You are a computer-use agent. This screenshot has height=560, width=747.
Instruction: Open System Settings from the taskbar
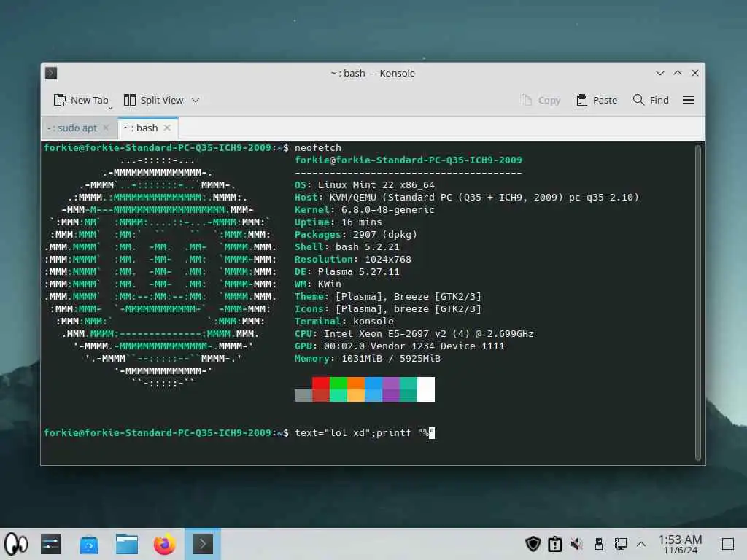(51, 544)
